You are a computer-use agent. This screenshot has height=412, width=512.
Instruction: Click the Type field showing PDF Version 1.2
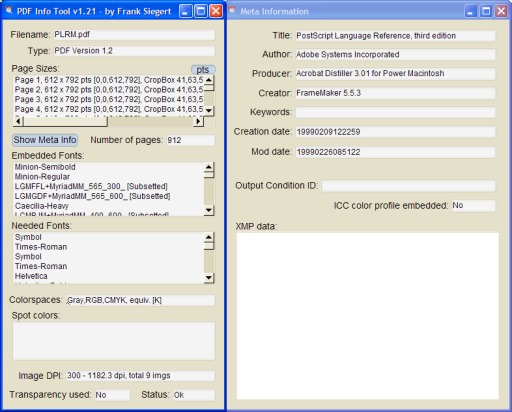(x=134, y=51)
